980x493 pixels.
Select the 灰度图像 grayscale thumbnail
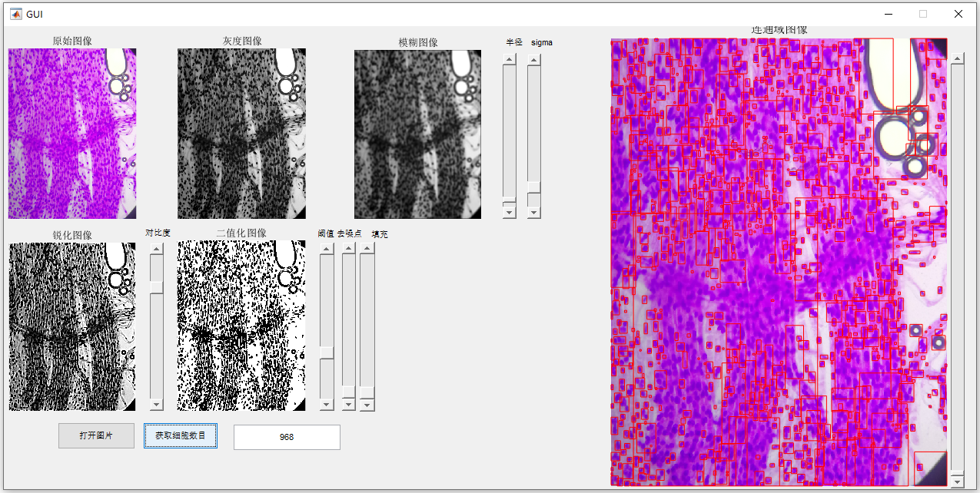click(x=241, y=134)
